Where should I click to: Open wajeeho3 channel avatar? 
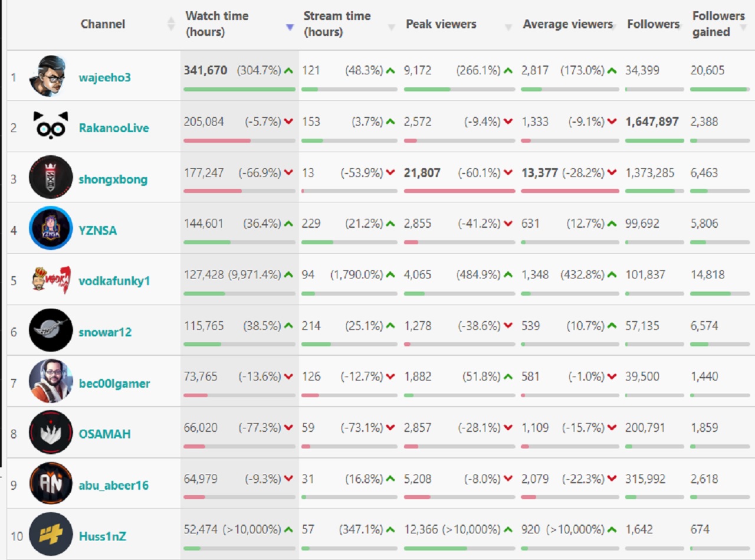tap(51, 76)
